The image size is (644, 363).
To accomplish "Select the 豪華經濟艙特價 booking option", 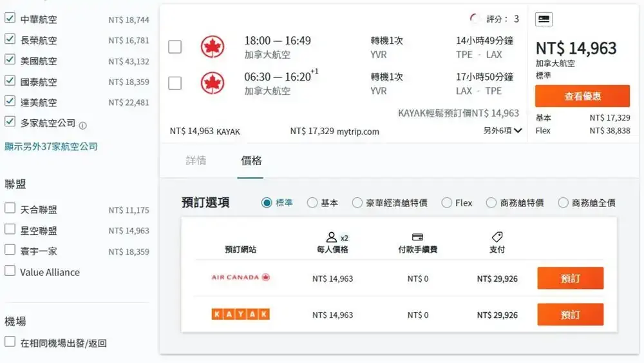I will [x=357, y=202].
